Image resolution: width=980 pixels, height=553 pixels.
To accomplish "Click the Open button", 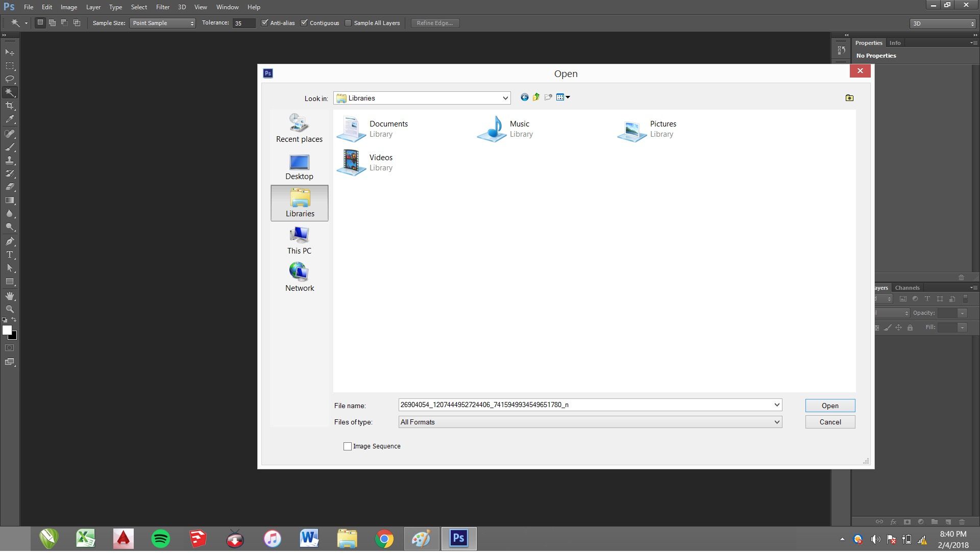I will pyautogui.click(x=830, y=405).
